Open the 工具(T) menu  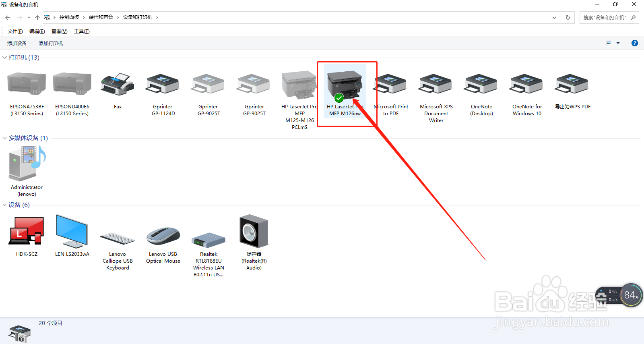pyautogui.click(x=82, y=31)
